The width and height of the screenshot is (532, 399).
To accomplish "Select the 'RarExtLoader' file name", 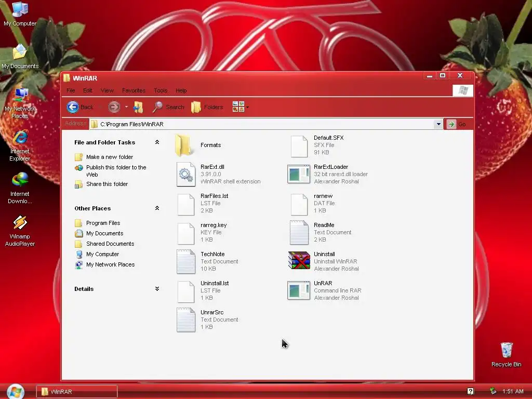I will click(x=331, y=167).
